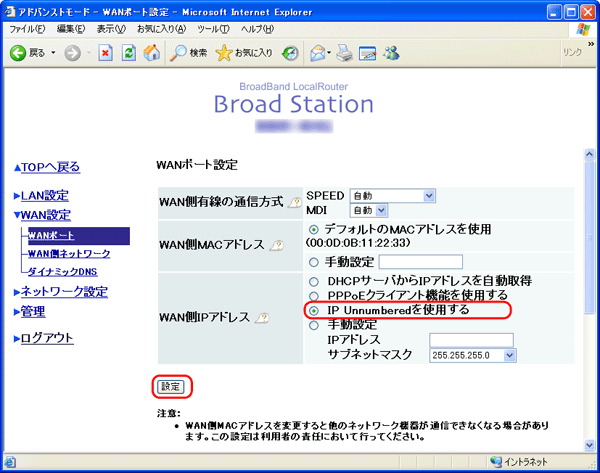The width and height of the screenshot is (600, 473).
Task: Select PPPoEクライアント機能を使用する radio
Action: point(313,296)
